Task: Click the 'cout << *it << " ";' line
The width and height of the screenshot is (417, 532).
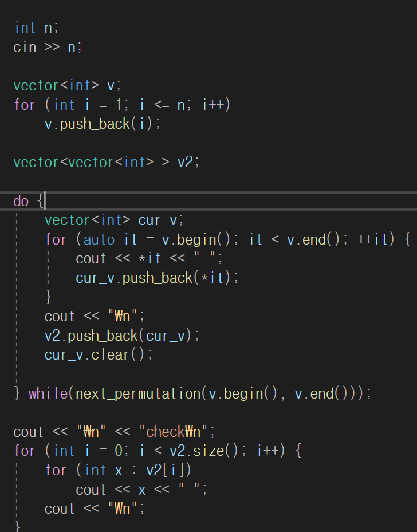Action: click(x=150, y=259)
